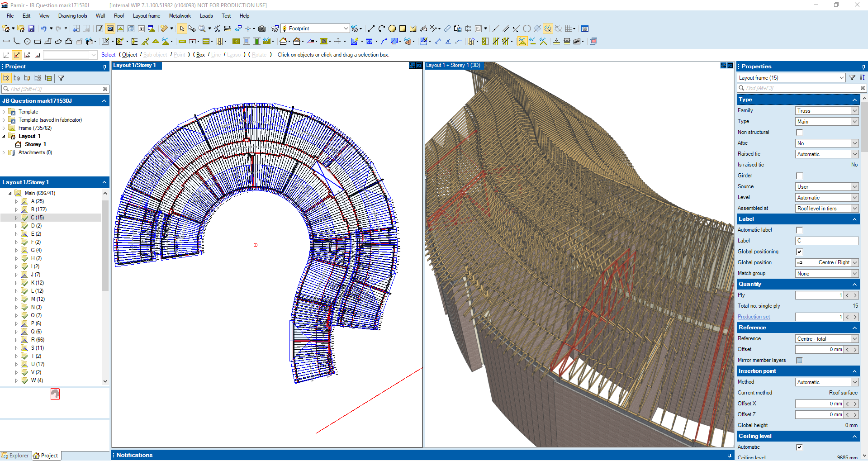This screenshot has height=461, width=868.
Task: Select the measure ruler tool
Action: click(x=228, y=29)
